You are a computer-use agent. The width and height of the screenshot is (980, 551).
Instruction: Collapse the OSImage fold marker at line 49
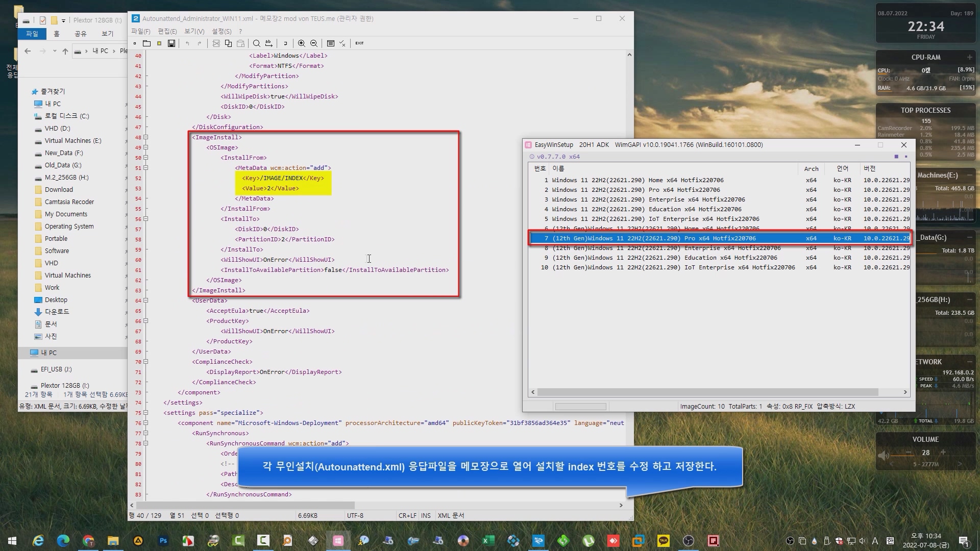(x=145, y=147)
